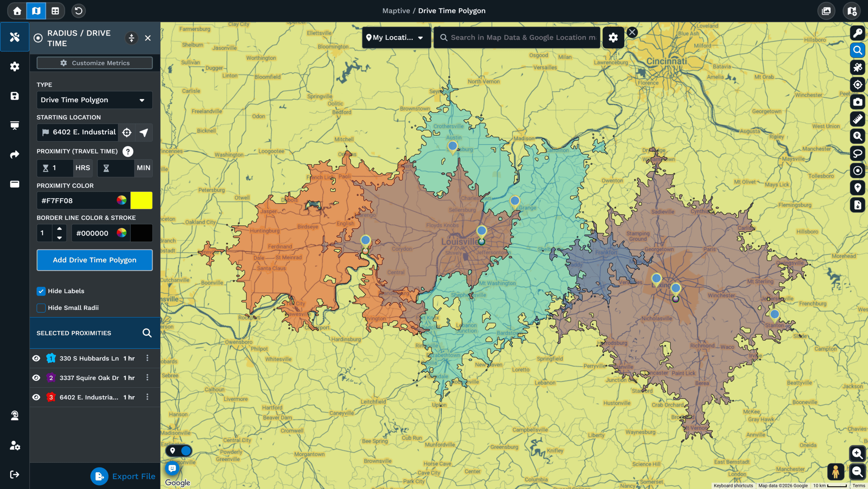
Task: Close the Radius / Drive Time panel
Action: [148, 38]
